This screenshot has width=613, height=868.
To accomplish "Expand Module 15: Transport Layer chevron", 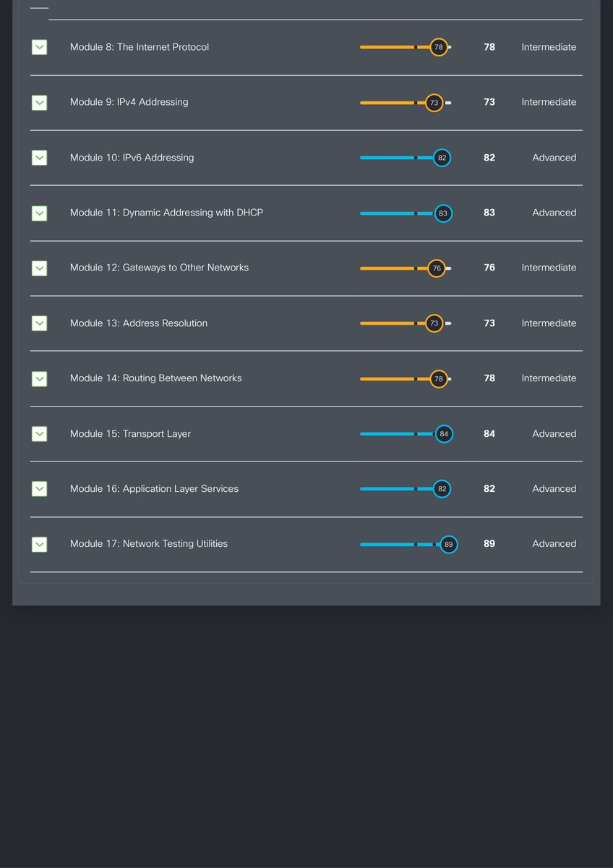I will [x=40, y=434].
